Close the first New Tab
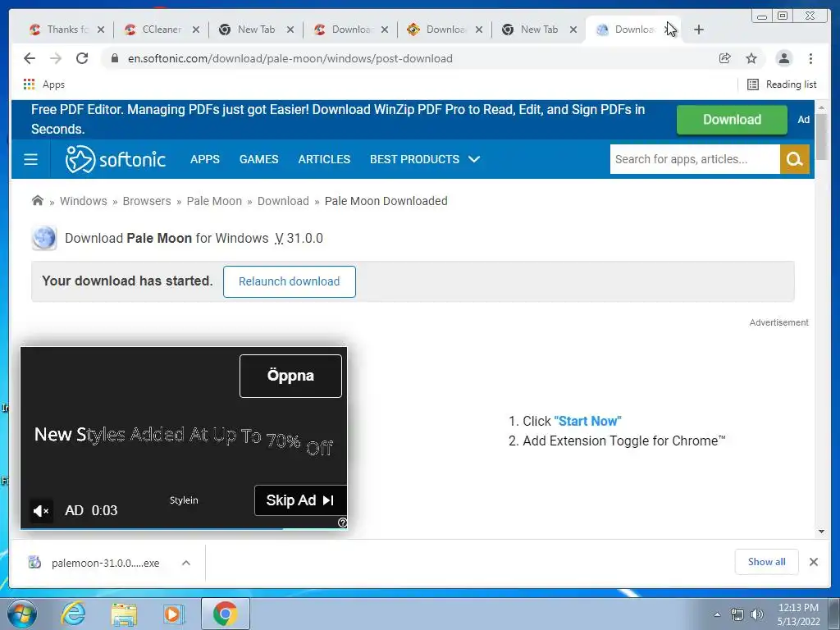This screenshot has width=840, height=630. [x=290, y=30]
